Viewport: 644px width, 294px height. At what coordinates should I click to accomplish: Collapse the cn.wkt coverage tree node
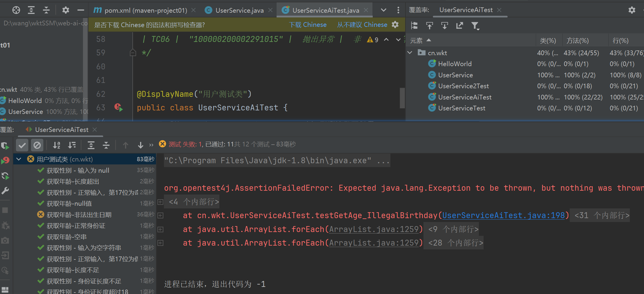point(410,53)
